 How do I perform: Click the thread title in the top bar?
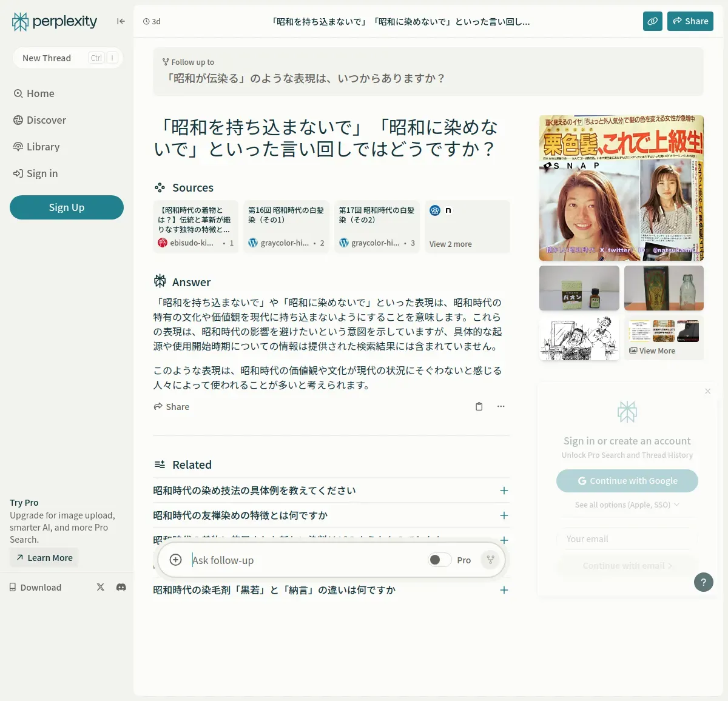(401, 21)
